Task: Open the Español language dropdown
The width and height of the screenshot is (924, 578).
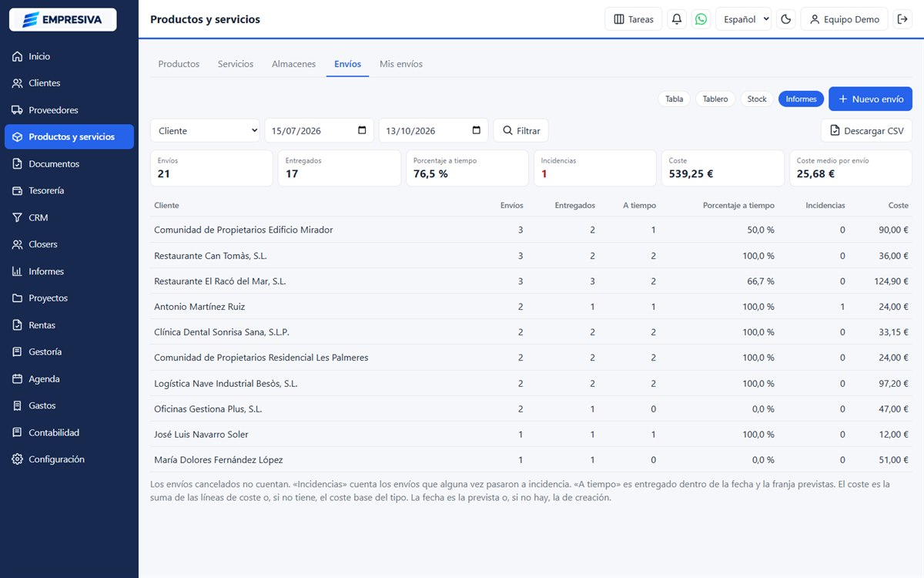Action: [x=743, y=19]
